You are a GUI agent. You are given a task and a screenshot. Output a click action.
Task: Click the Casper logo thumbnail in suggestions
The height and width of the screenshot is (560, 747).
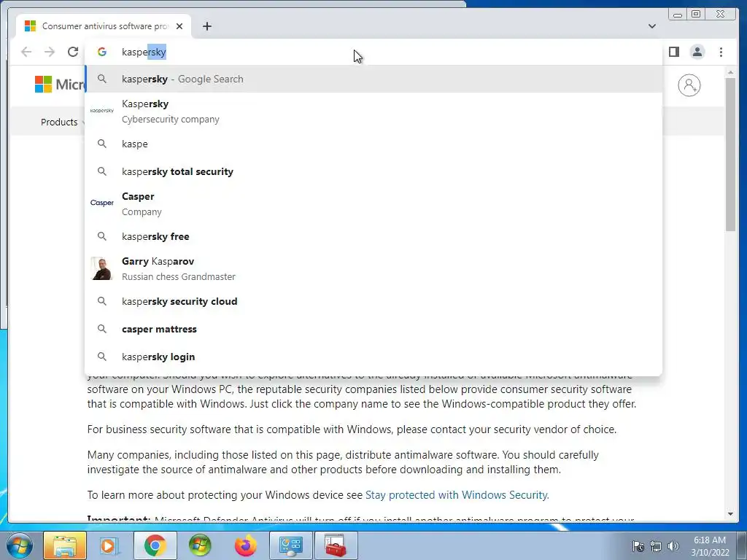tap(102, 203)
